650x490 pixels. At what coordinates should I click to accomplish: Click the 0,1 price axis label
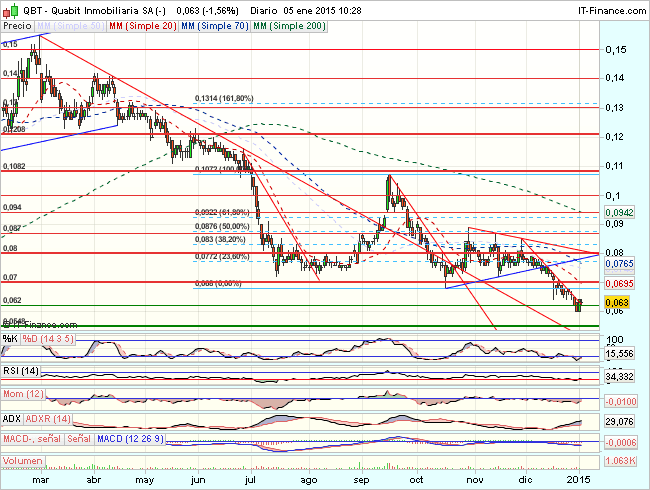[x=613, y=195]
